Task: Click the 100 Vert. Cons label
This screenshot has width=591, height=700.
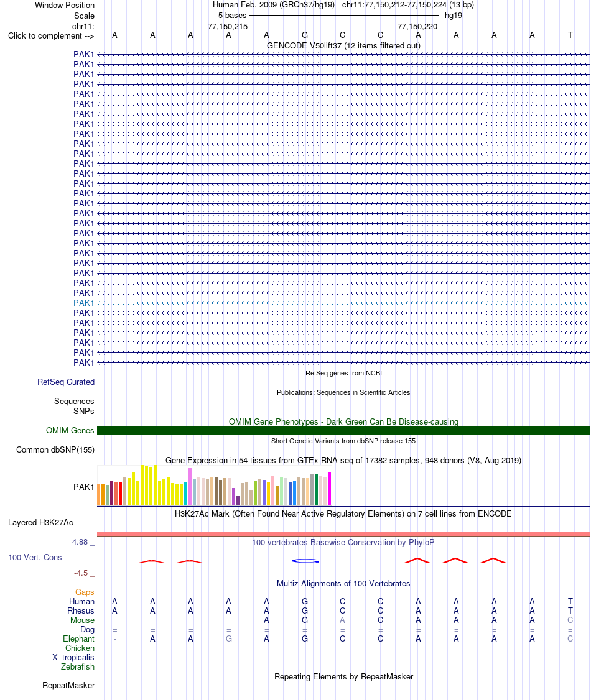Action: [x=35, y=558]
